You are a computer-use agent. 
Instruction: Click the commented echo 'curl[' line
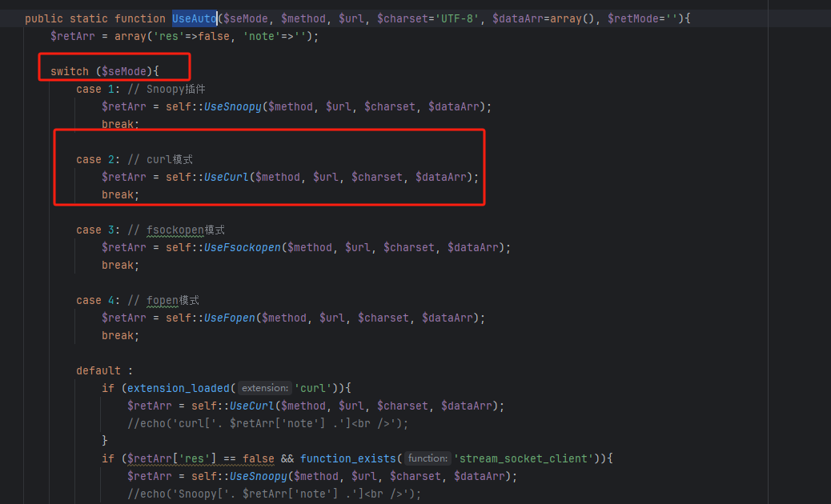pos(267,423)
